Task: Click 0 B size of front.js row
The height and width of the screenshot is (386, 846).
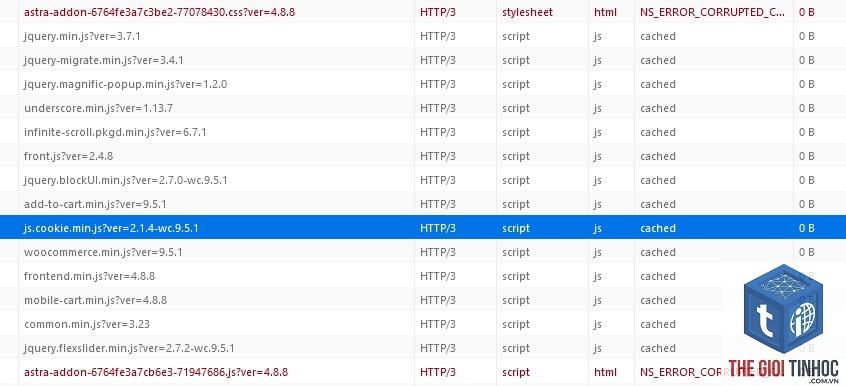Action: tap(807, 156)
